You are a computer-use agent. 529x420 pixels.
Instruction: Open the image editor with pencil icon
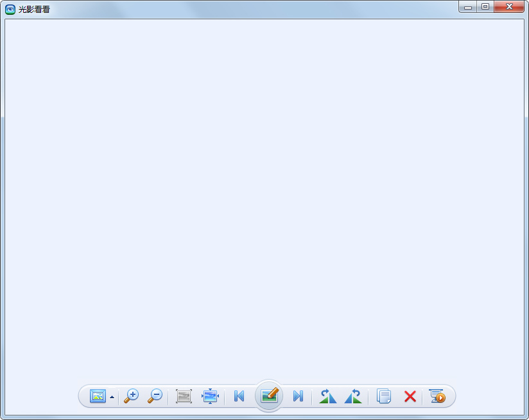pyautogui.click(x=269, y=396)
